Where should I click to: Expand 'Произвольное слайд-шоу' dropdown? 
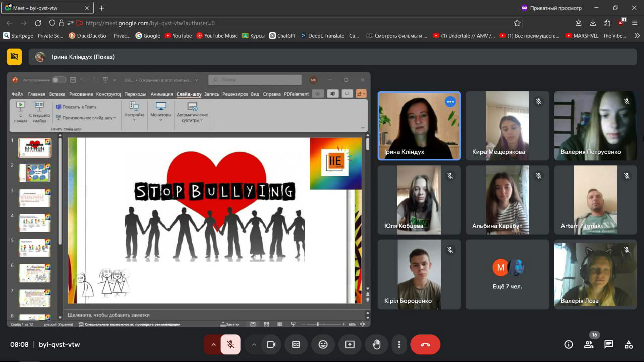[x=86, y=118]
